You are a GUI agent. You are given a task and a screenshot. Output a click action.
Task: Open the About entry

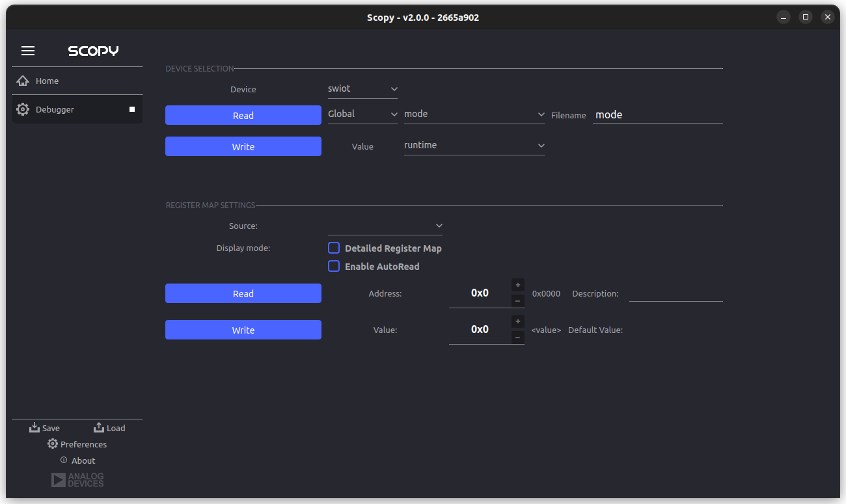pos(77,460)
